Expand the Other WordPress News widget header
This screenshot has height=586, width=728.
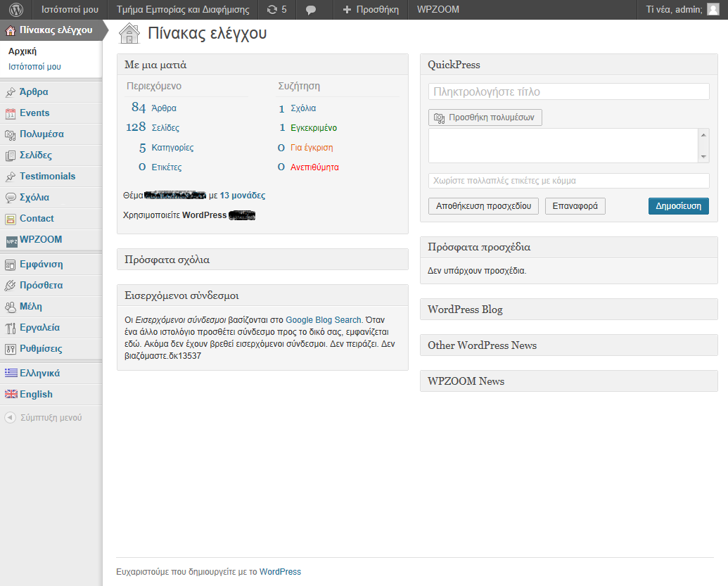pos(569,345)
